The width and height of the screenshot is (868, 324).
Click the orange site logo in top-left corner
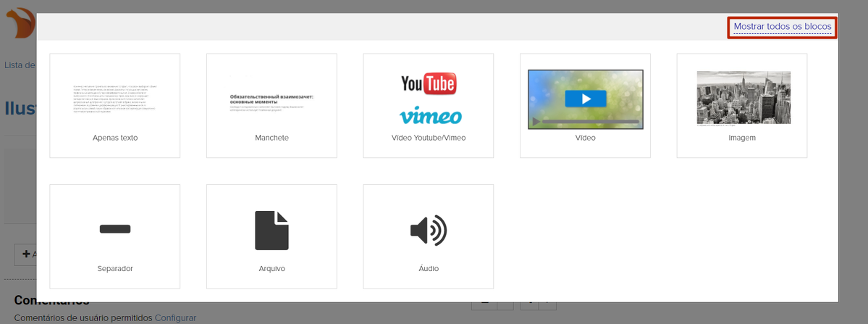click(22, 23)
